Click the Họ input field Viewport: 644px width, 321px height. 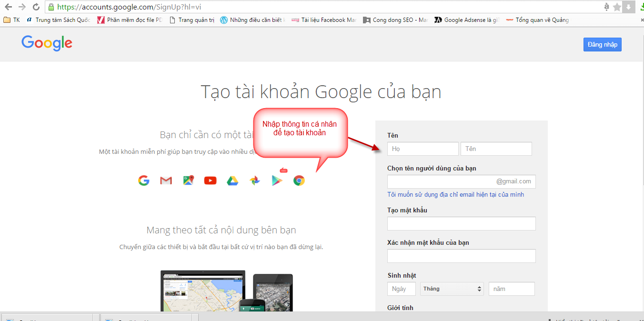pyautogui.click(x=423, y=149)
